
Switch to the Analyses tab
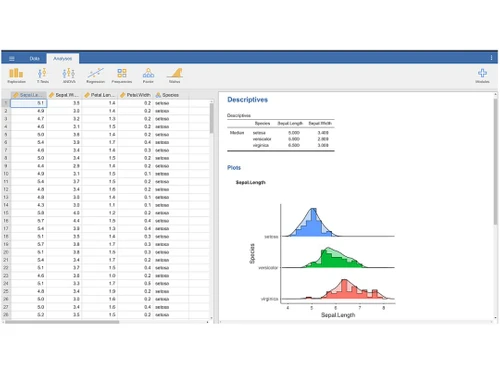pyautogui.click(x=63, y=59)
